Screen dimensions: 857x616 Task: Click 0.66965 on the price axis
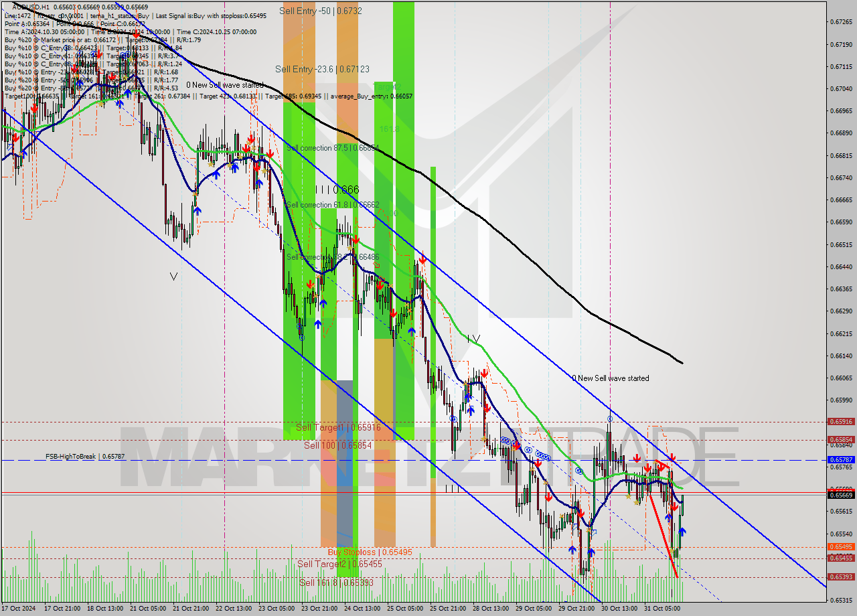click(x=840, y=110)
